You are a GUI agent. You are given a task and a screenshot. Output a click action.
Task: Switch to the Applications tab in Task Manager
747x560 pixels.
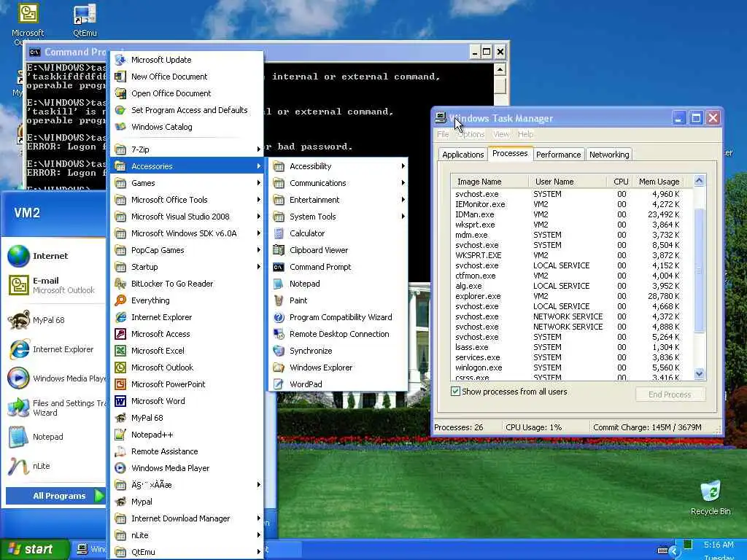coord(462,155)
